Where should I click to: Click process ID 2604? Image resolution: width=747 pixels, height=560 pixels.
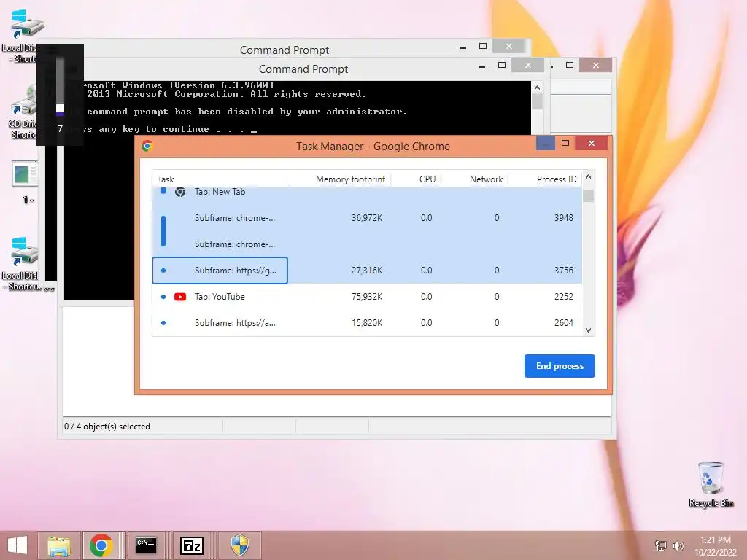tap(564, 323)
